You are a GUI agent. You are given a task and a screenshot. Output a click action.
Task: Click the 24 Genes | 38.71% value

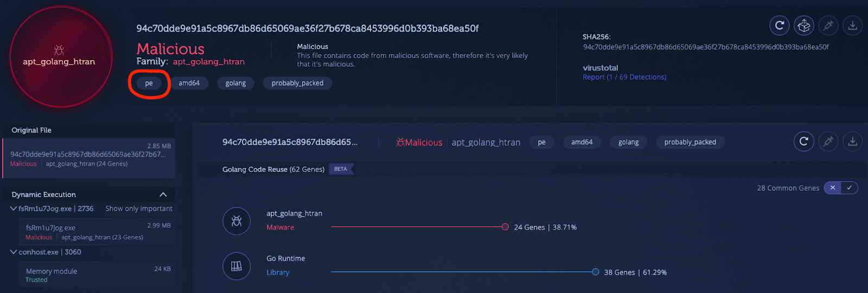click(545, 227)
